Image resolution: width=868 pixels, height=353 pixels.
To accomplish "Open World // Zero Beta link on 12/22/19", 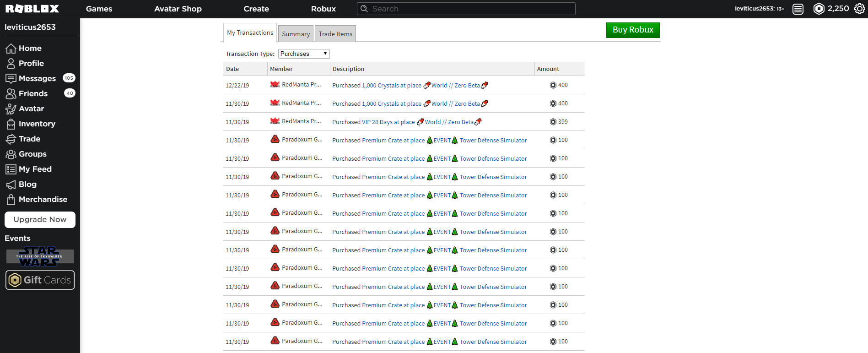I will (456, 85).
